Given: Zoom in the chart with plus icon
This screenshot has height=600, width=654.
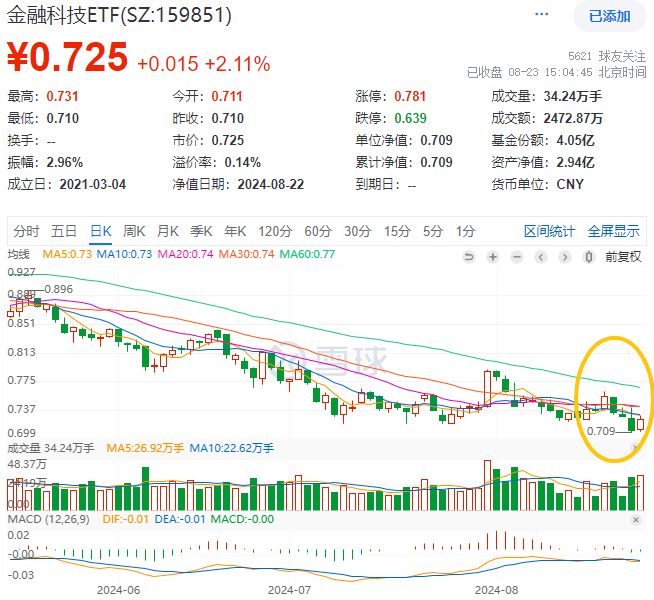Looking at the screenshot, I should (x=493, y=256).
